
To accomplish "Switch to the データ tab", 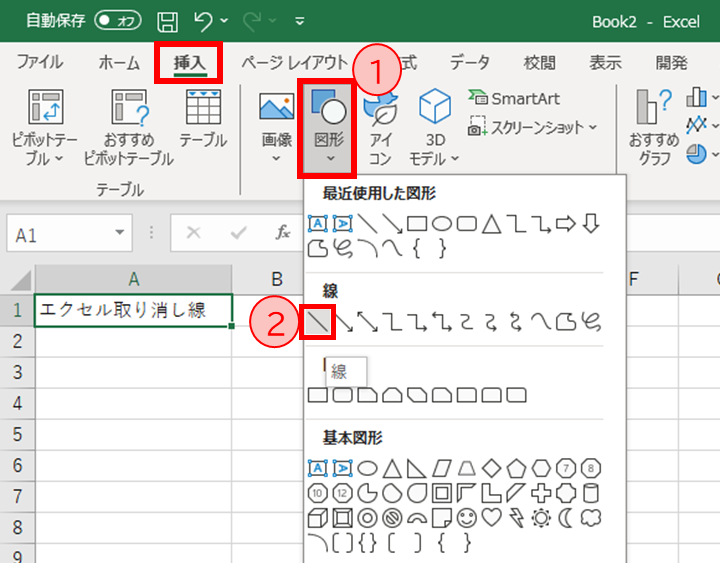I will 469,62.
